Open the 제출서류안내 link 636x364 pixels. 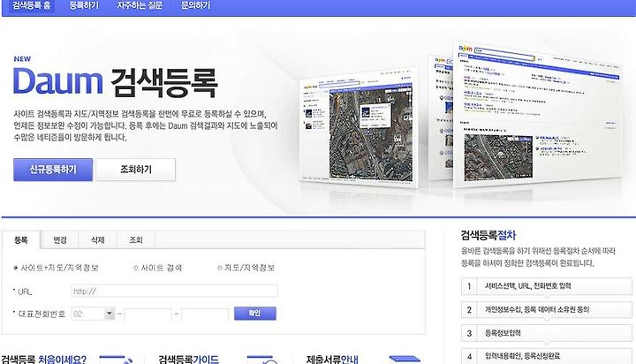332,359
